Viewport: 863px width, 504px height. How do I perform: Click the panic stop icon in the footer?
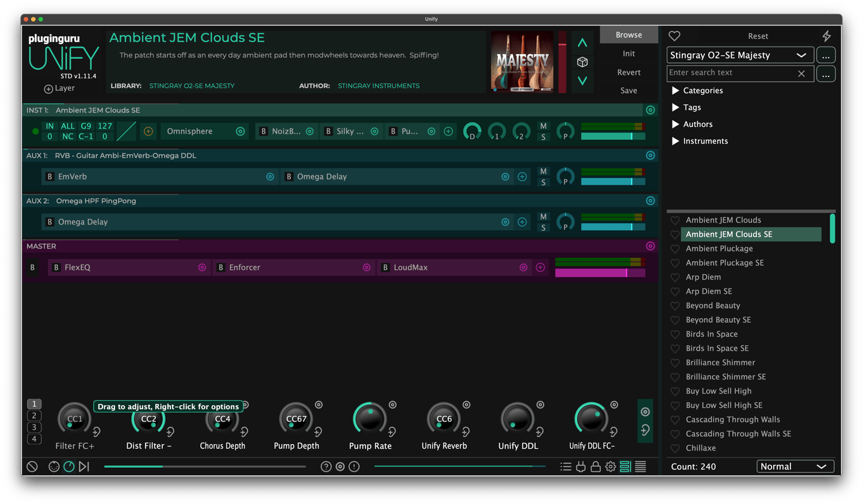32,467
